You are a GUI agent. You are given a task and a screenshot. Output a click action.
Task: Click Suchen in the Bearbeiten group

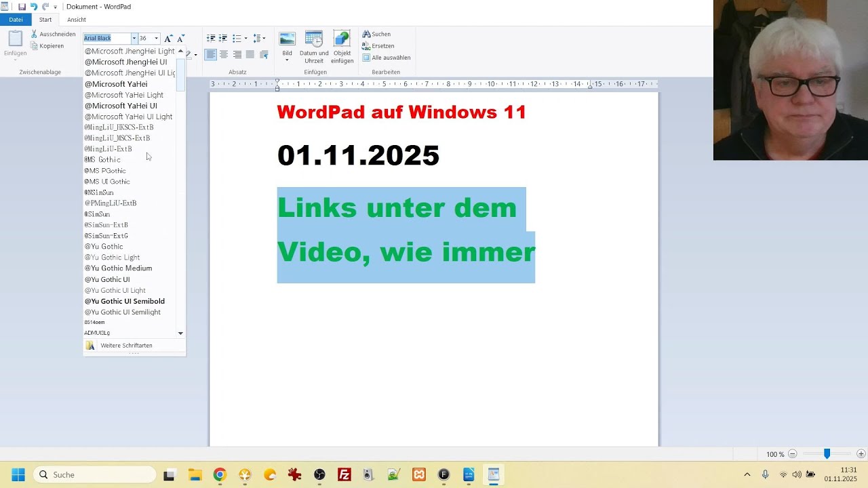tap(376, 34)
